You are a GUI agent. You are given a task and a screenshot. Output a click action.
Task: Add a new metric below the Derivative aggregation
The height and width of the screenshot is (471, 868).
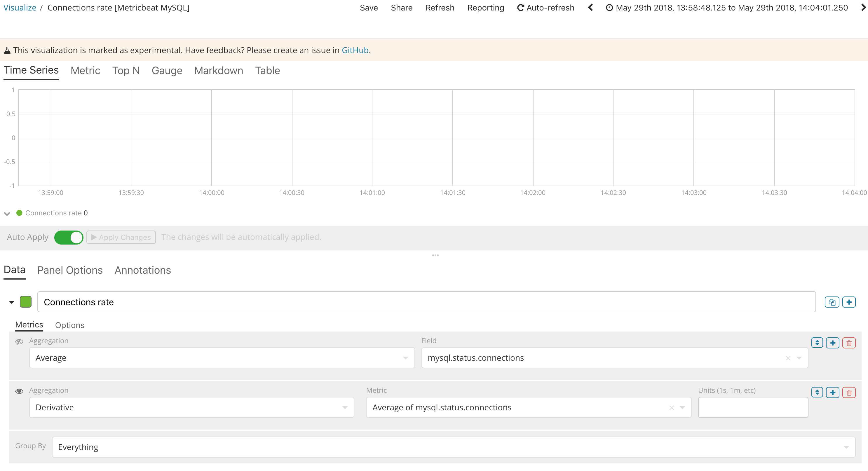coord(833,392)
